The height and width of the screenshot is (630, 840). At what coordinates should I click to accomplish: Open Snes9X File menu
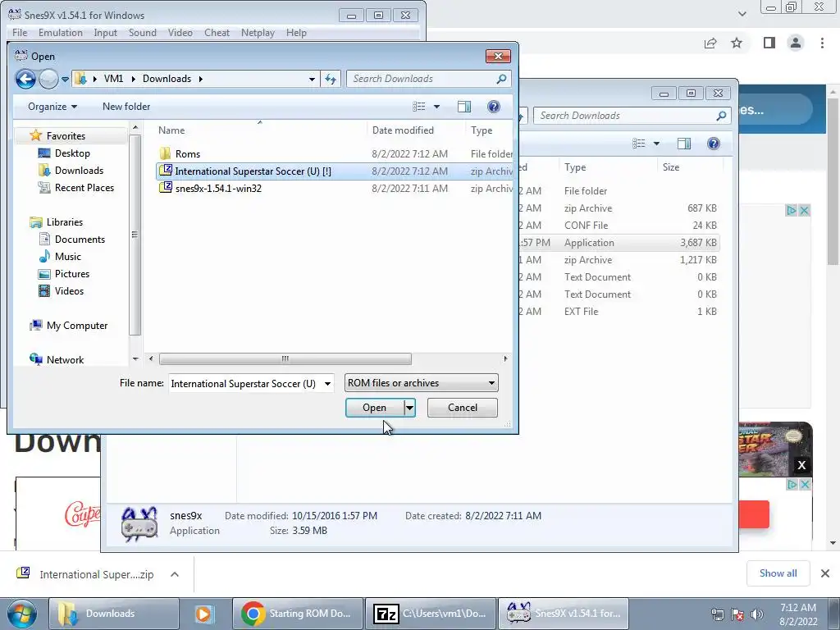[20, 33]
